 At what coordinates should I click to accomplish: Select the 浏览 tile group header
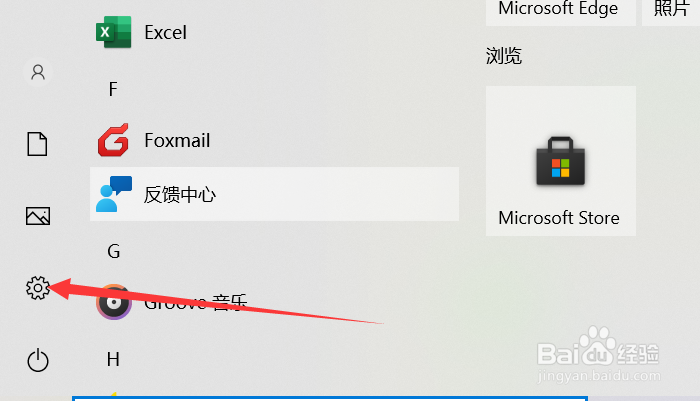click(x=504, y=56)
